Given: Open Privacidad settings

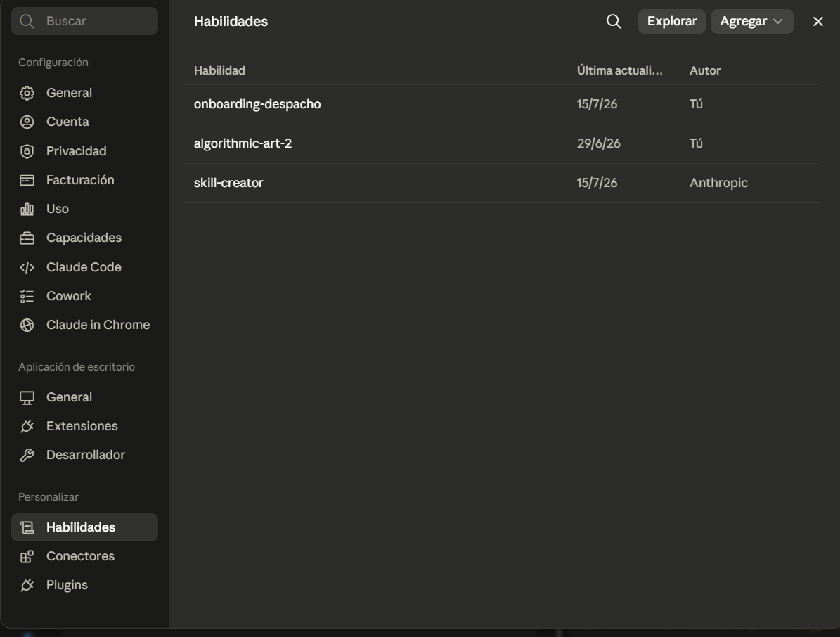Looking at the screenshot, I should pos(84,151).
